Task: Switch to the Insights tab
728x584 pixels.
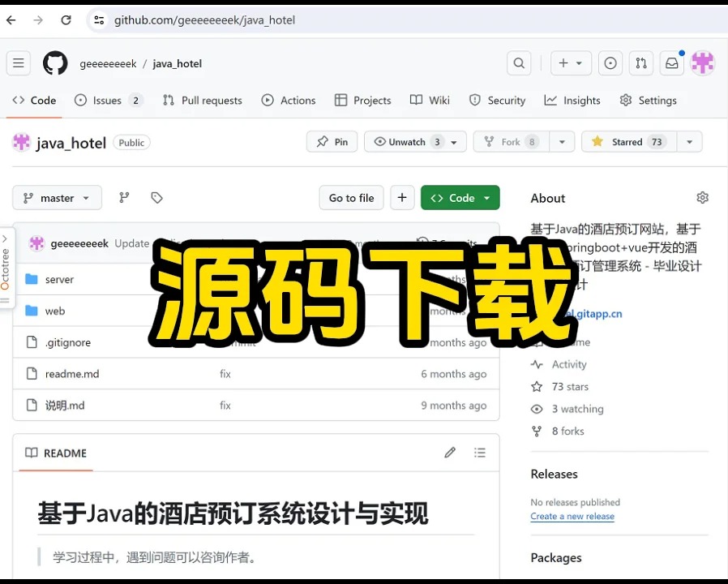Action: click(x=572, y=101)
